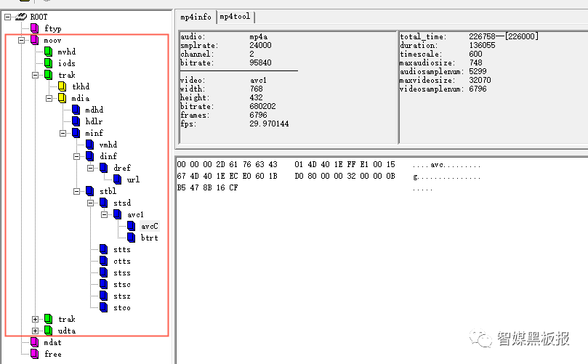The image size is (588, 364).
Task: Click the smplrate value 24000
Action: [261, 45]
